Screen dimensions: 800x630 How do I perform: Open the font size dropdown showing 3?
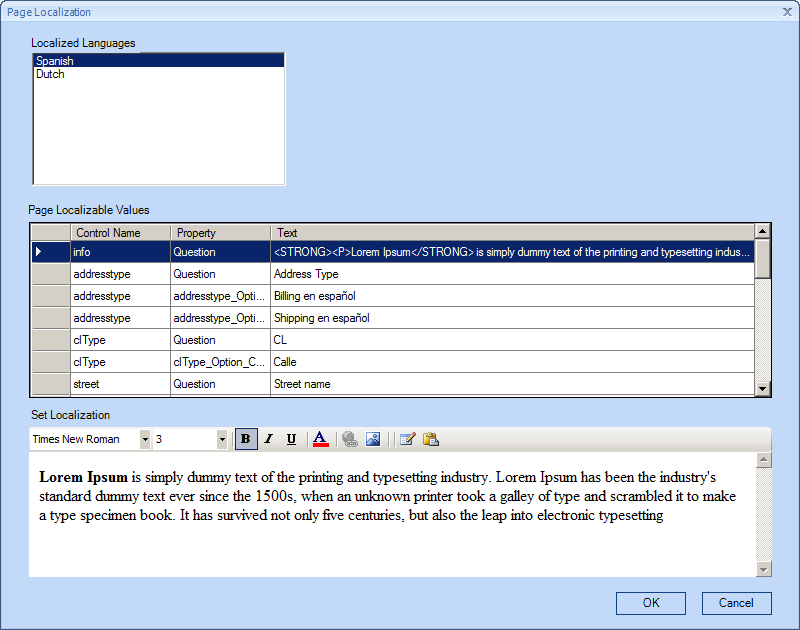click(222, 439)
